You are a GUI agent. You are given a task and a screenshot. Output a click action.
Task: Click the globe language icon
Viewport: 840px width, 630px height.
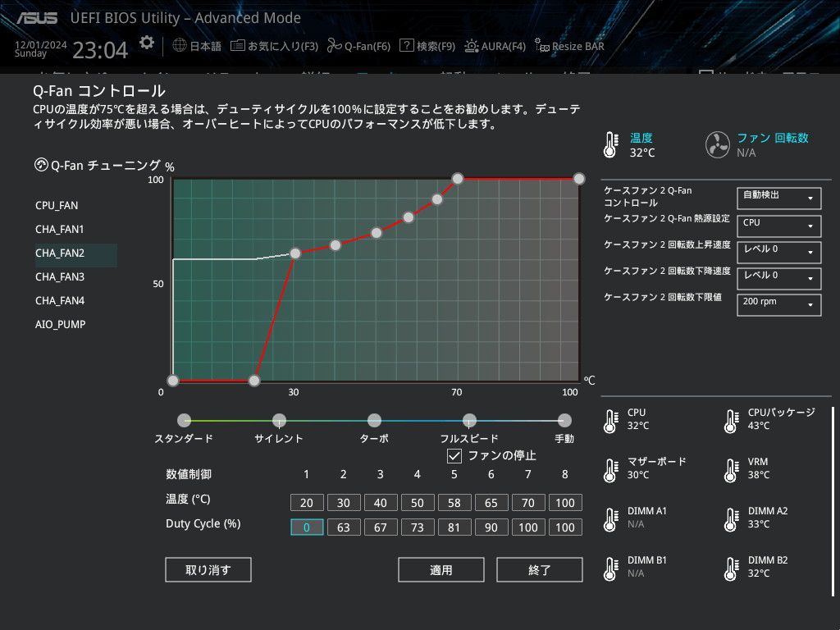click(x=180, y=45)
